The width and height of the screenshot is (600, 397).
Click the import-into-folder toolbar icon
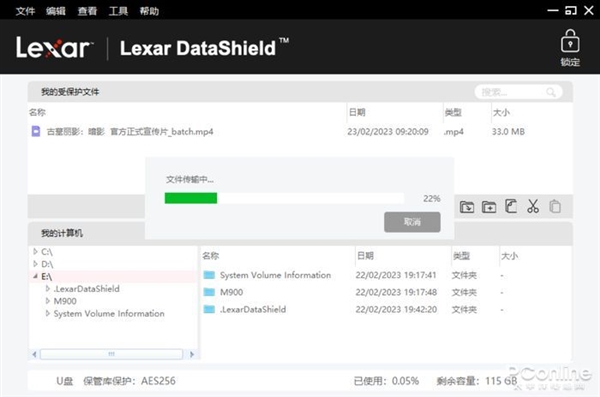coord(467,207)
